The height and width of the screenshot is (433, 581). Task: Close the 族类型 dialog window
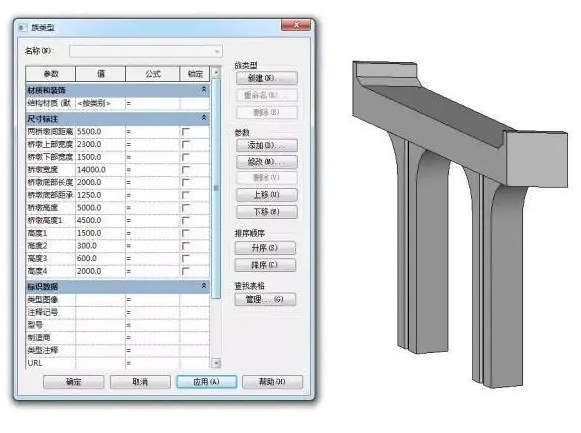pyautogui.click(x=296, y=25)
